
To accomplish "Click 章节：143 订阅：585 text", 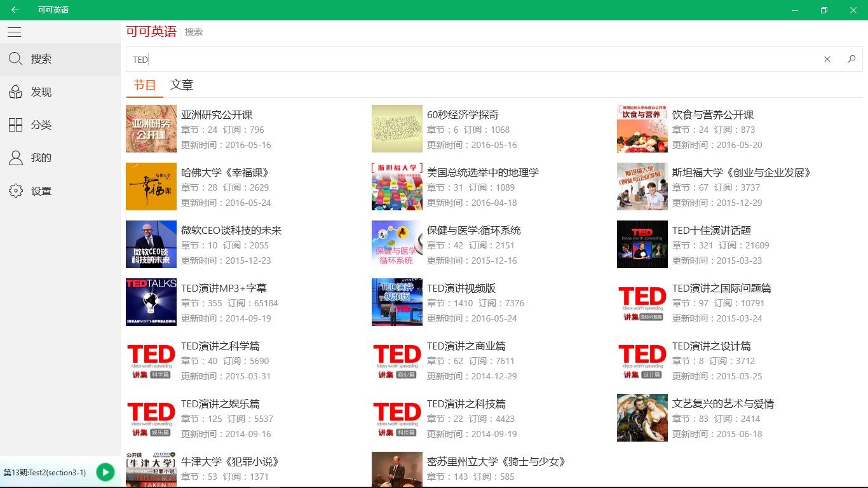I will [x=471, y=477].
